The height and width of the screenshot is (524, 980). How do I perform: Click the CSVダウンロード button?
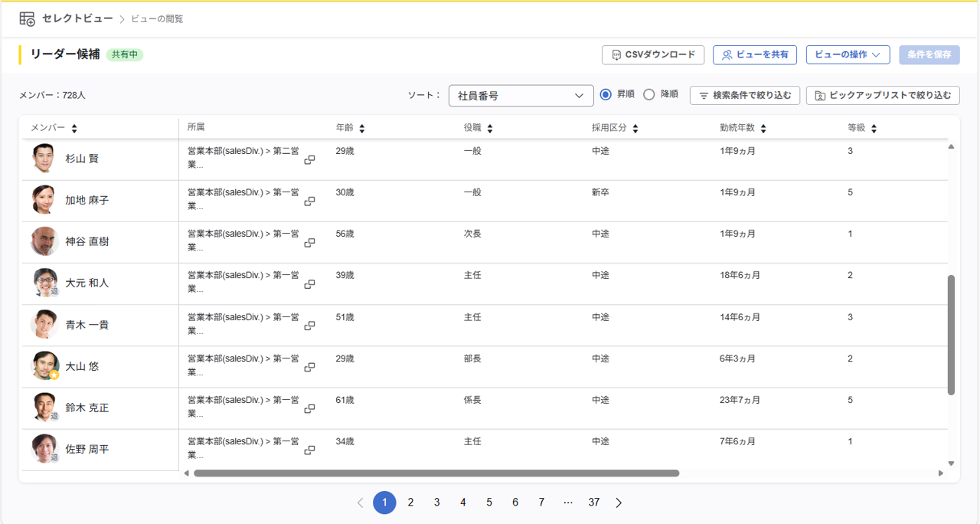(653, 55)
